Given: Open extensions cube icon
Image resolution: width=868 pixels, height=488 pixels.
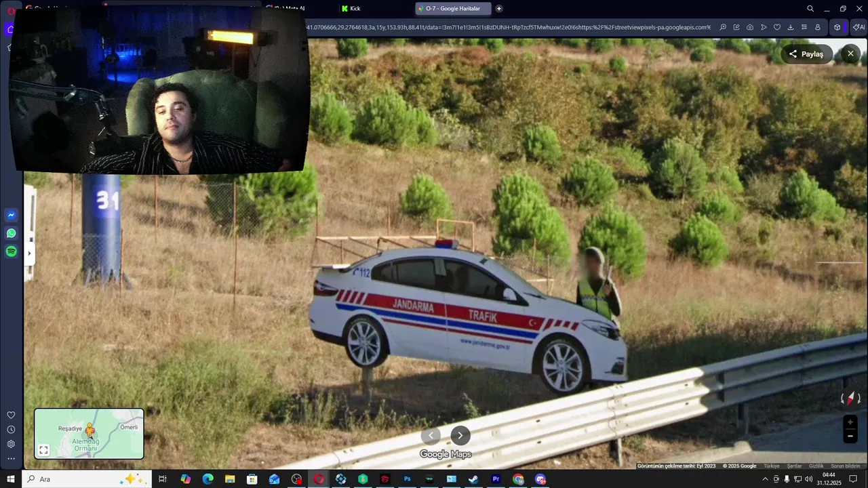Looking at the screenshot, I should (837, 27).
